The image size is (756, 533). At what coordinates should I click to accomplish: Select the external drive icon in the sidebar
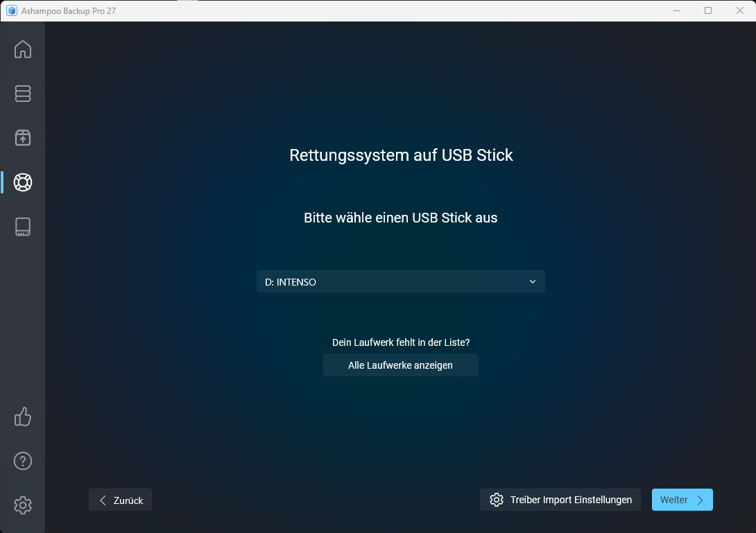click(23, 227)
